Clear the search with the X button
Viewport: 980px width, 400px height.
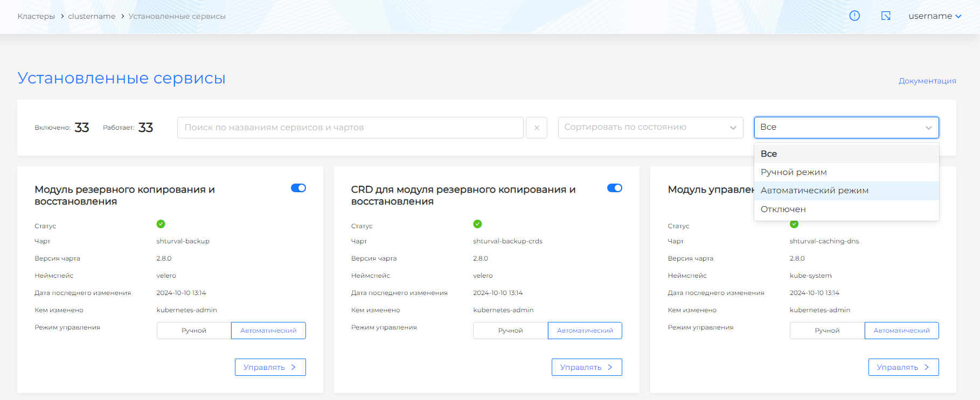click(537, 128)
